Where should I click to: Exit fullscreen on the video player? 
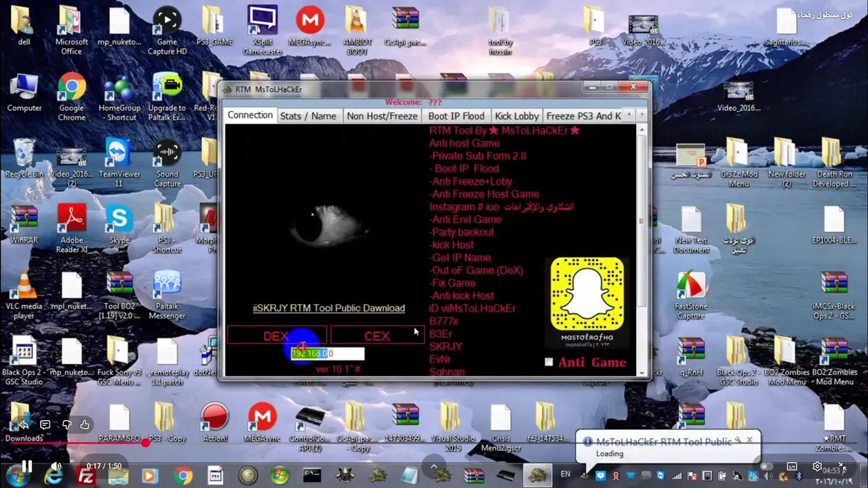[842, 466]
